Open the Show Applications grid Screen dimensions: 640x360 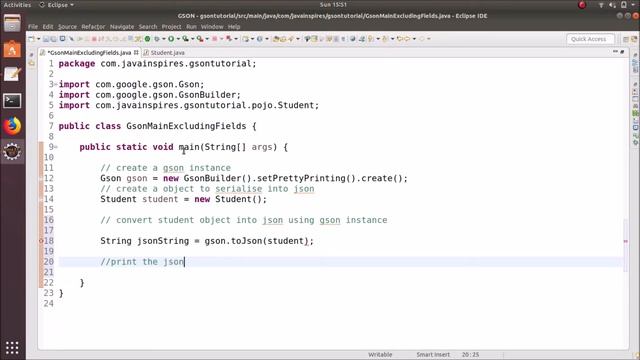pos(12,347)
